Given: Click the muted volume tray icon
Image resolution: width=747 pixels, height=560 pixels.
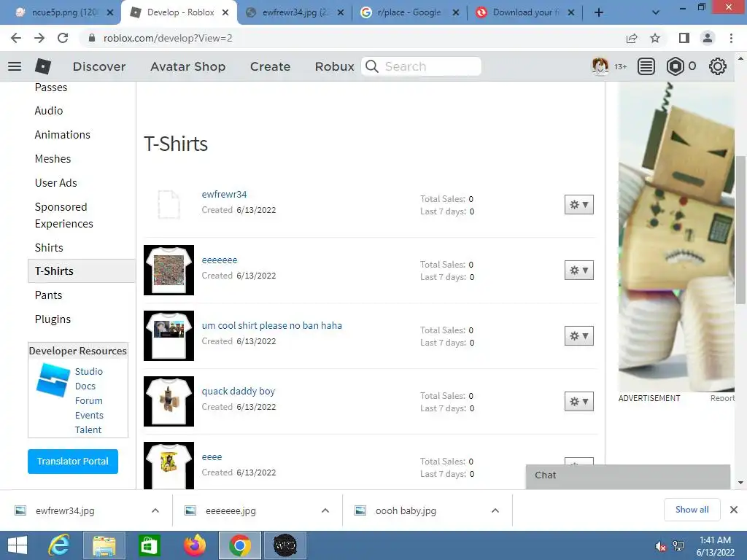Looking at the screenshot, I should tap(660, 546).
